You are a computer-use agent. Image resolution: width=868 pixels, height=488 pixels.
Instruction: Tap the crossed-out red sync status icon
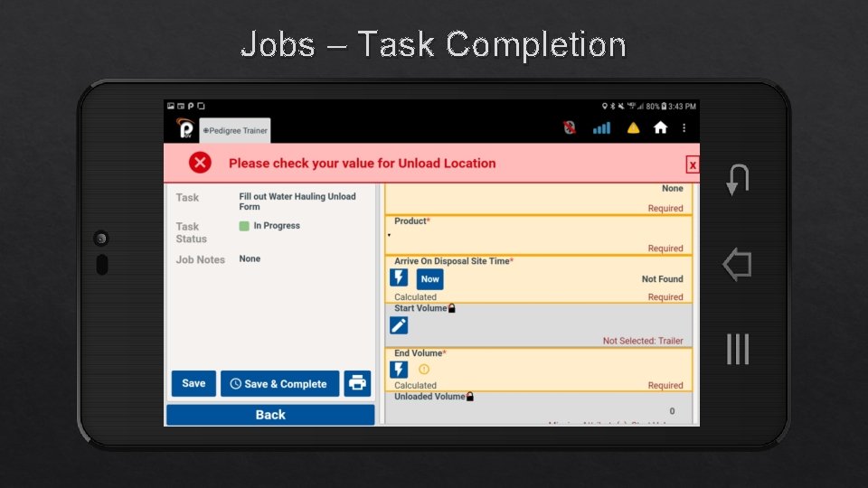pos(569,127)
